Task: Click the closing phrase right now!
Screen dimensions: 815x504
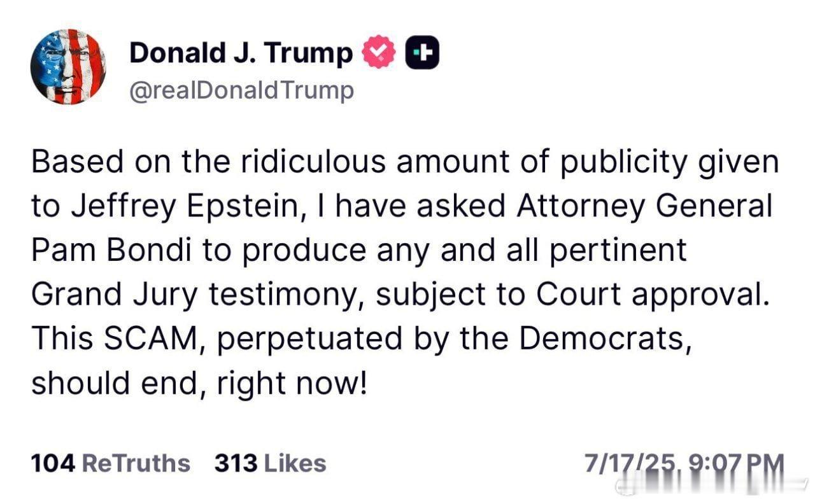Action: coord(292,384)
